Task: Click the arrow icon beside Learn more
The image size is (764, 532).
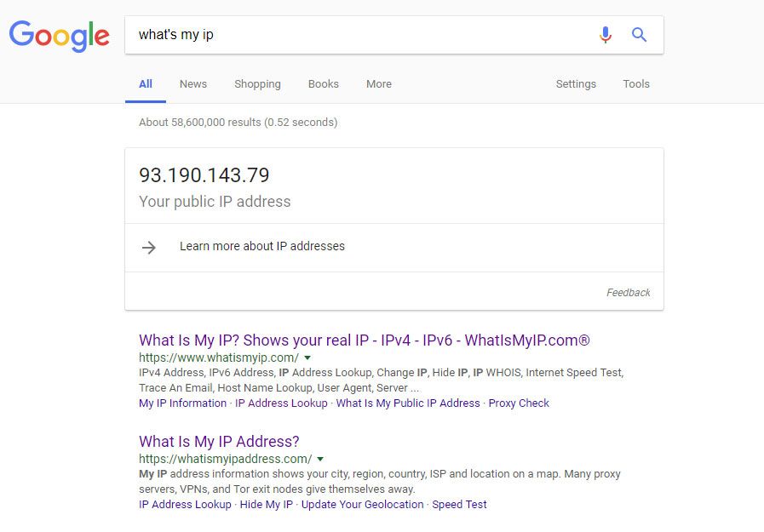Action: coord(148,247)
